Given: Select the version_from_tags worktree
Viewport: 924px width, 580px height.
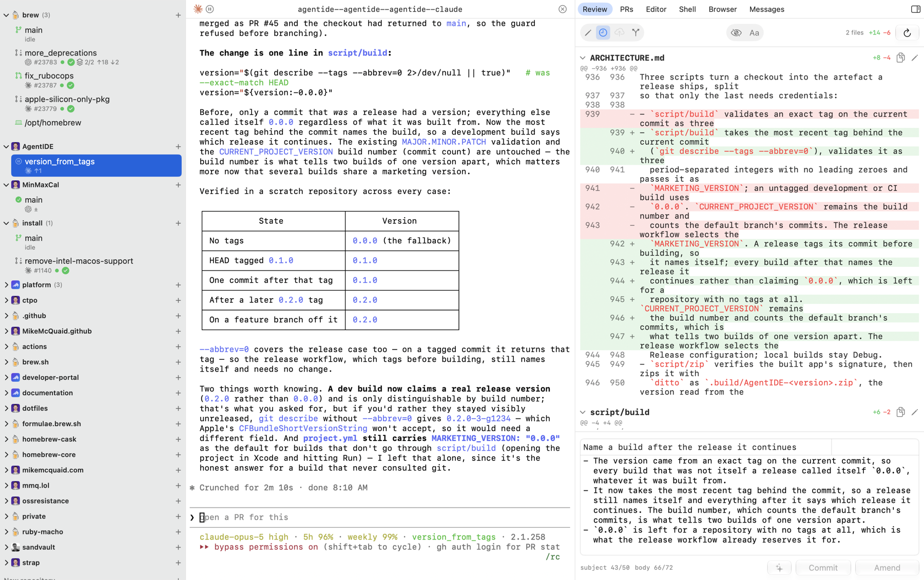Looking at the screenshot, I should (x=97, y=165).
